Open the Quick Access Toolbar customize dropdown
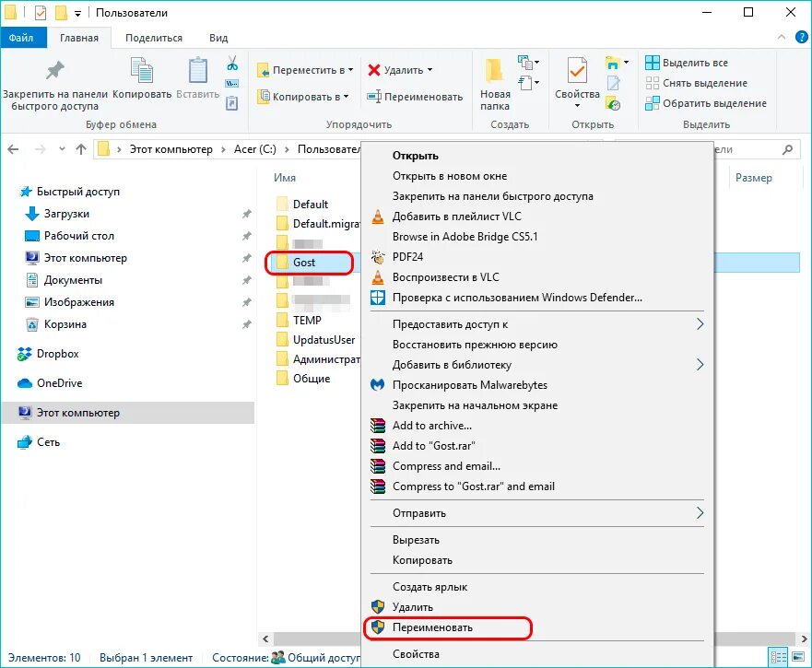The image size is (812, 668). 77,14
